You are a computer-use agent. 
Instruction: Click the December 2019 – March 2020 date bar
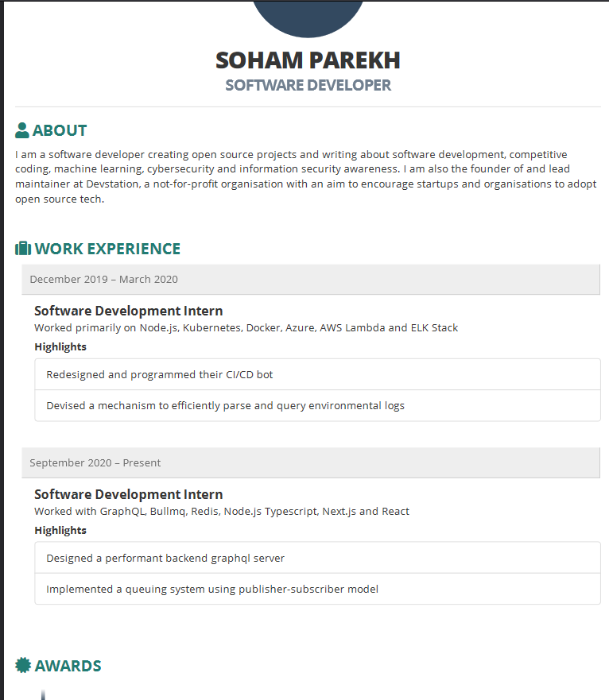311,280
